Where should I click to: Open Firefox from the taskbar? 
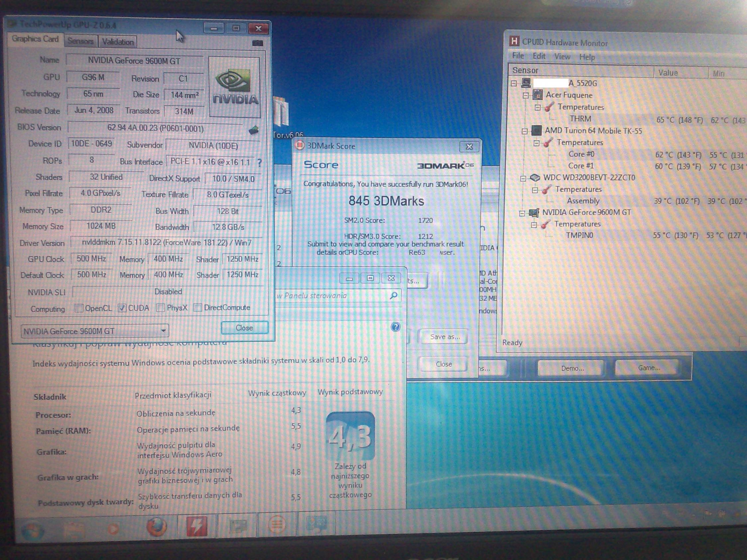(157, 526)
